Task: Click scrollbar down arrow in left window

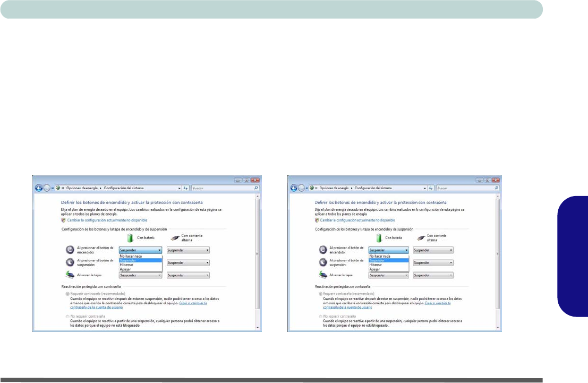Action: [x=258, y=328]
